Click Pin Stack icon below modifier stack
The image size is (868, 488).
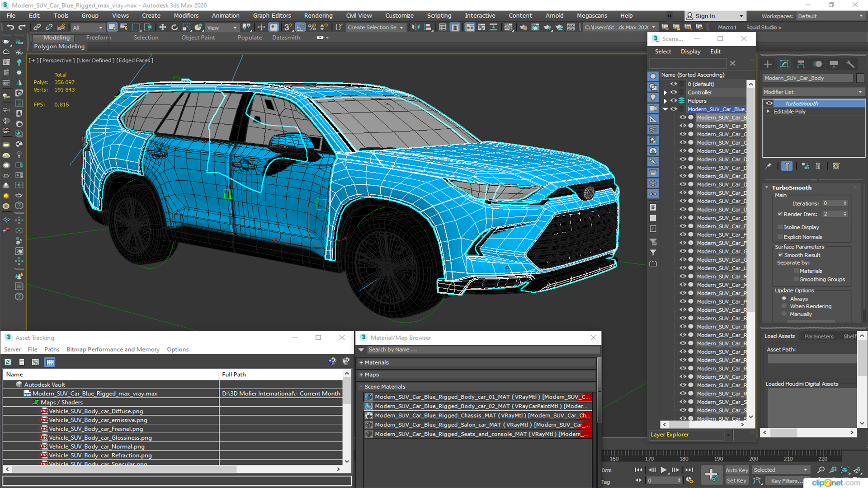point(769,166)
